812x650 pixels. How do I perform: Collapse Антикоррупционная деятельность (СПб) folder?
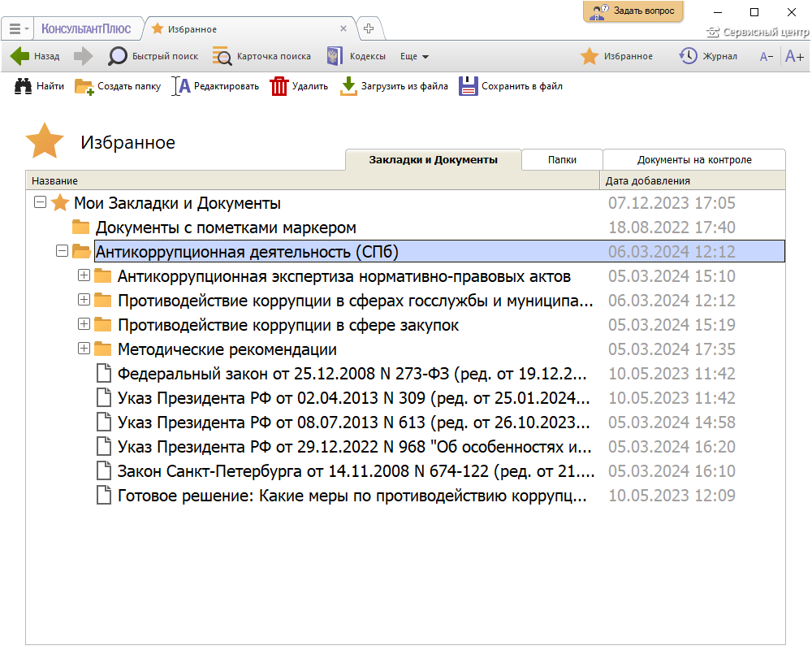coord(63,251)
